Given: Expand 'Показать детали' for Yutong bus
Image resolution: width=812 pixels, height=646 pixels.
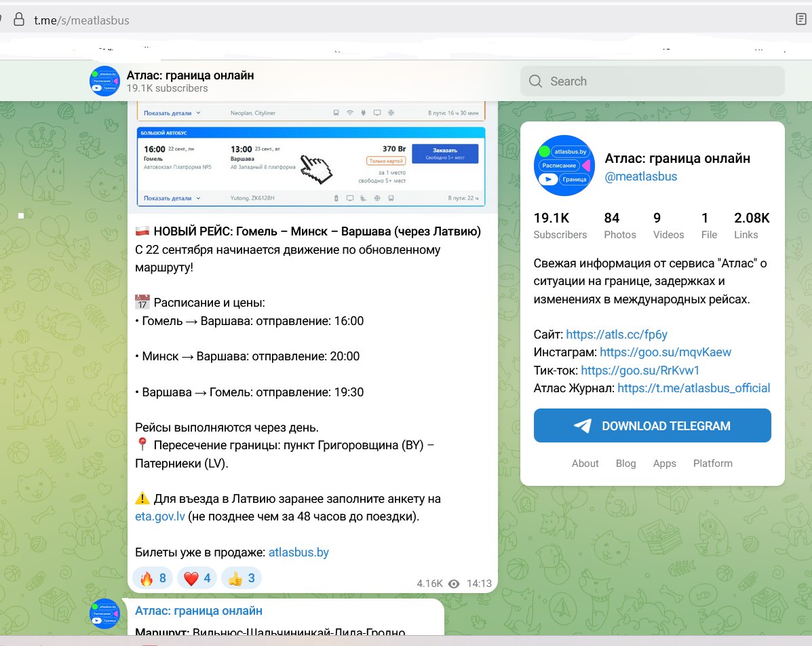Looking at the screenshot, I should click(x=172, y=198).
